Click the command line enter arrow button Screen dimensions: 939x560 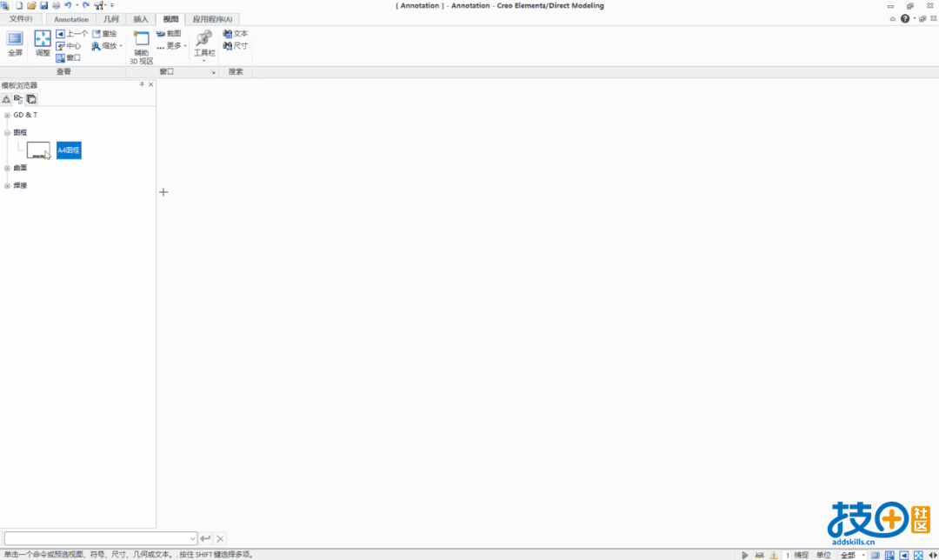pos(205,538)
